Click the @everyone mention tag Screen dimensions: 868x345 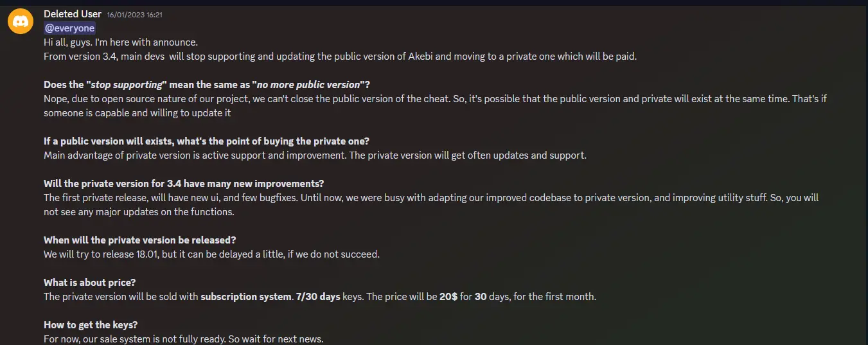click(69, 28)
